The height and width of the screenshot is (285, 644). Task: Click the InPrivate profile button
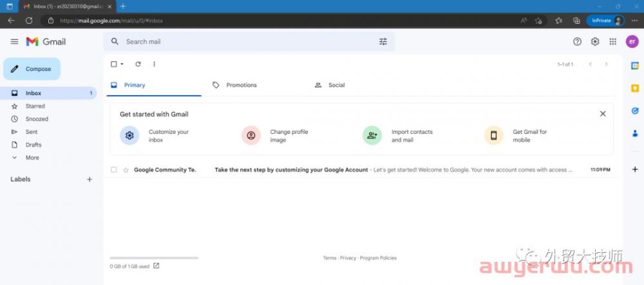click(x=605, y=21)
